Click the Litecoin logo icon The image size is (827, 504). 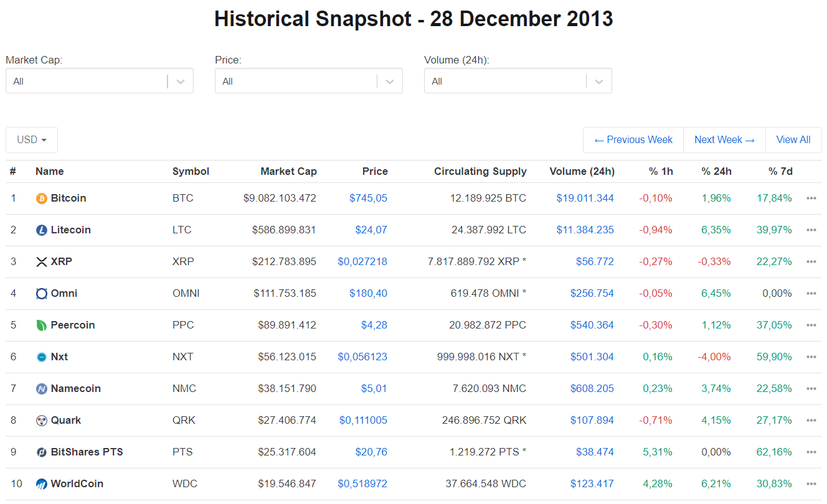point(42,230)
